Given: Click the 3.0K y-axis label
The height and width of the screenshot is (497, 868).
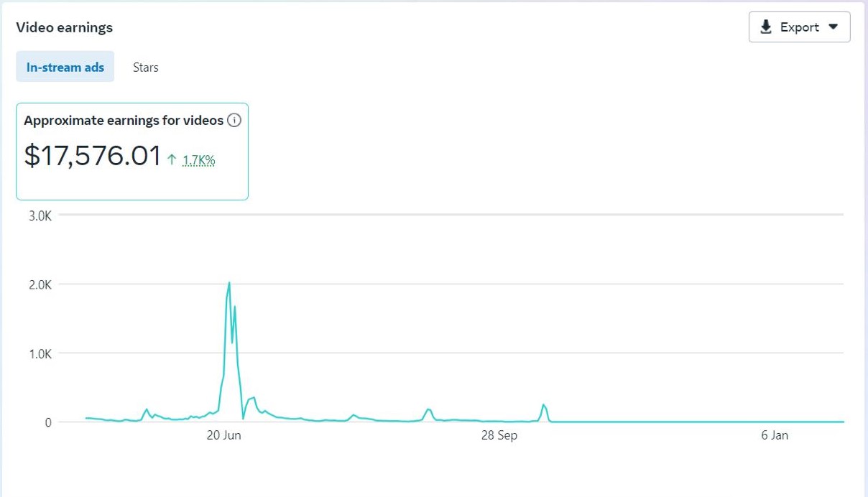Looking at the screenshot, I should [40, 215].
